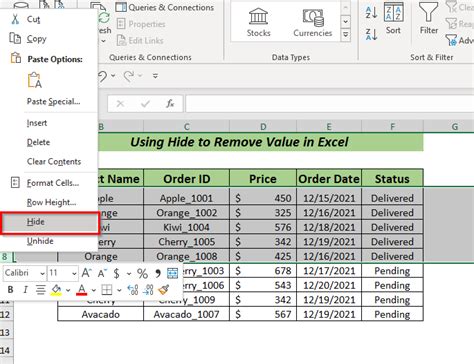Sort A to Z ascending
The height and width of the screenshot is (364, 474).
[x=371, y=12]
